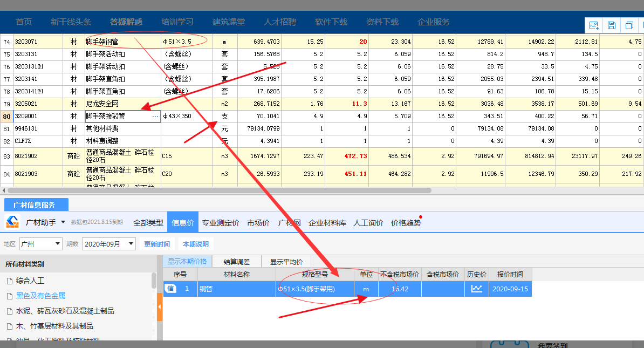Click the 序号 column header
Image resolution: width=644 pixels, height=348 pixels.
click(180, 275)
